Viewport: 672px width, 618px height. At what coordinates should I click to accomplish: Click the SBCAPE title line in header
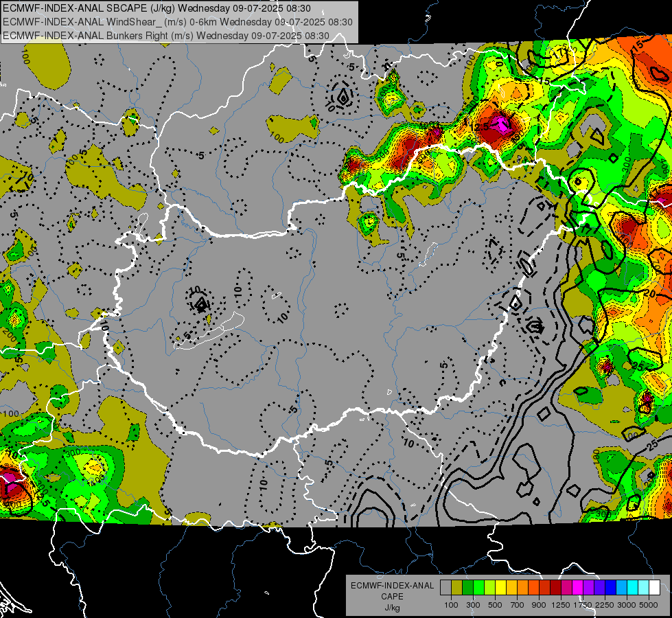pyautogui.click(x=157, y=8)
